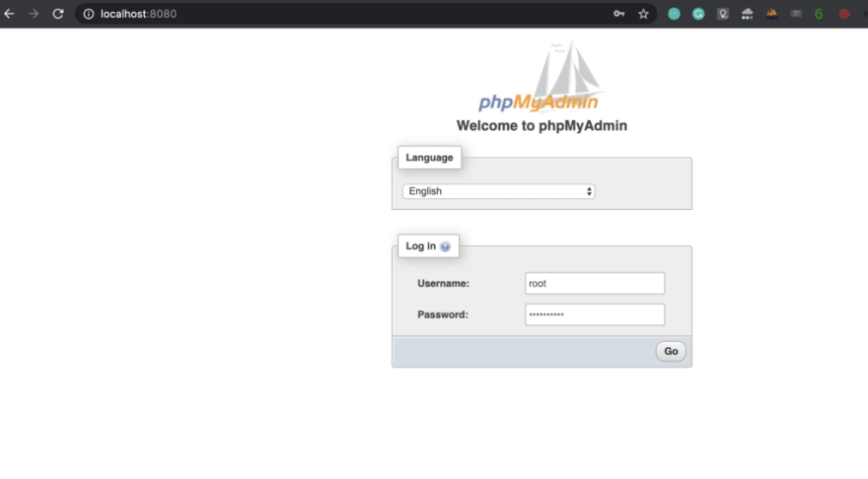Submit login with the Go button
868x479 pixels.
(671, 351)
